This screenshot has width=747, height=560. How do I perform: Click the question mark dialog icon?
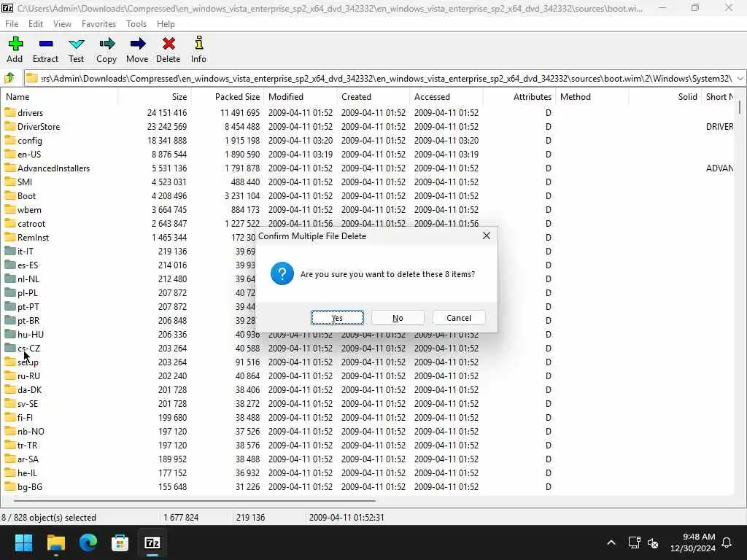[282, 274]
